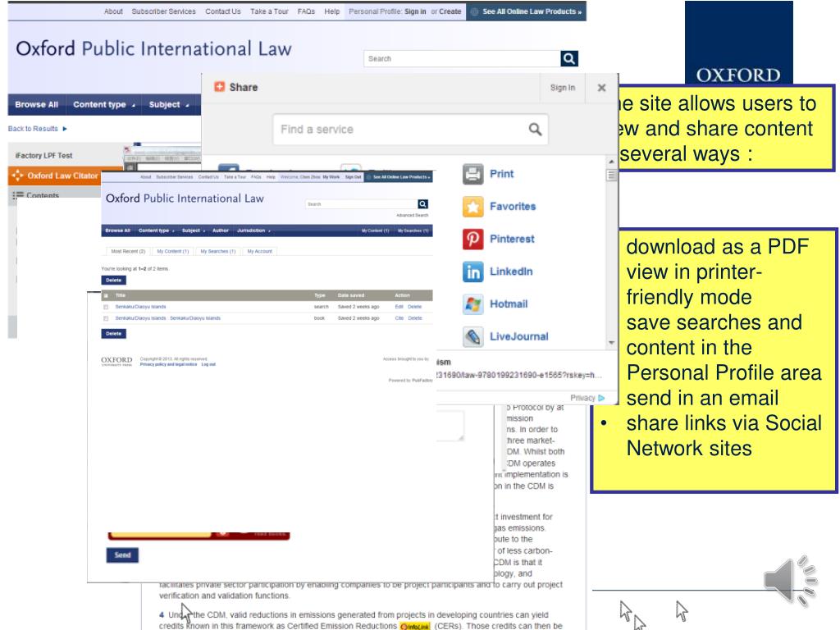840x630 pixels.
Task: Open the FAQs link in top bar
Action: point(306,11)
